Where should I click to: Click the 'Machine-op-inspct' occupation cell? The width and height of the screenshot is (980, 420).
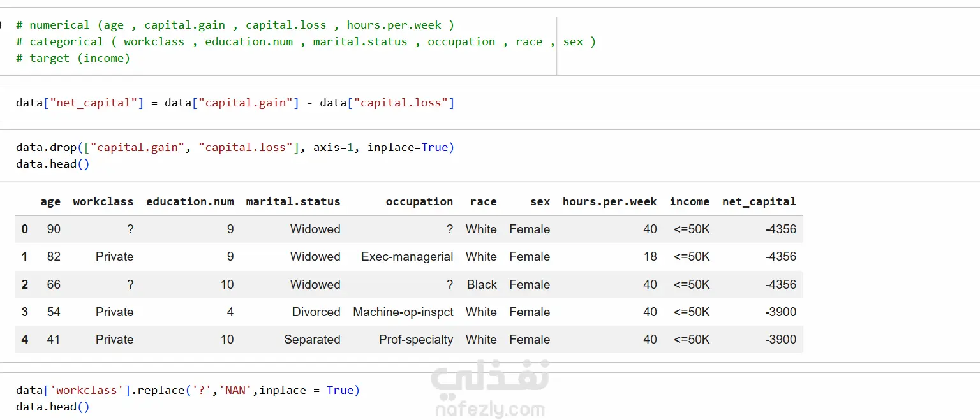(x=403, y=312)
